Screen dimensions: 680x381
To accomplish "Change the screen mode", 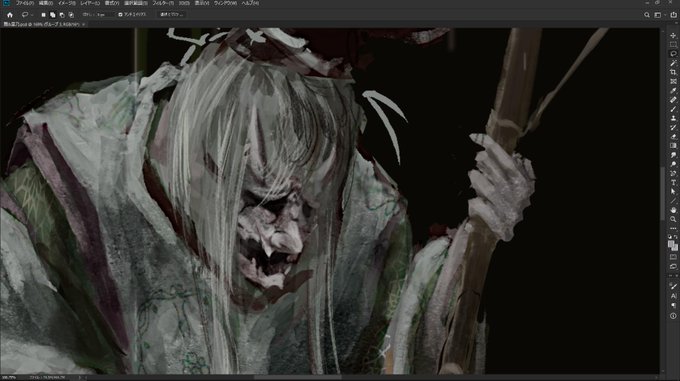I will pos(673,267).
